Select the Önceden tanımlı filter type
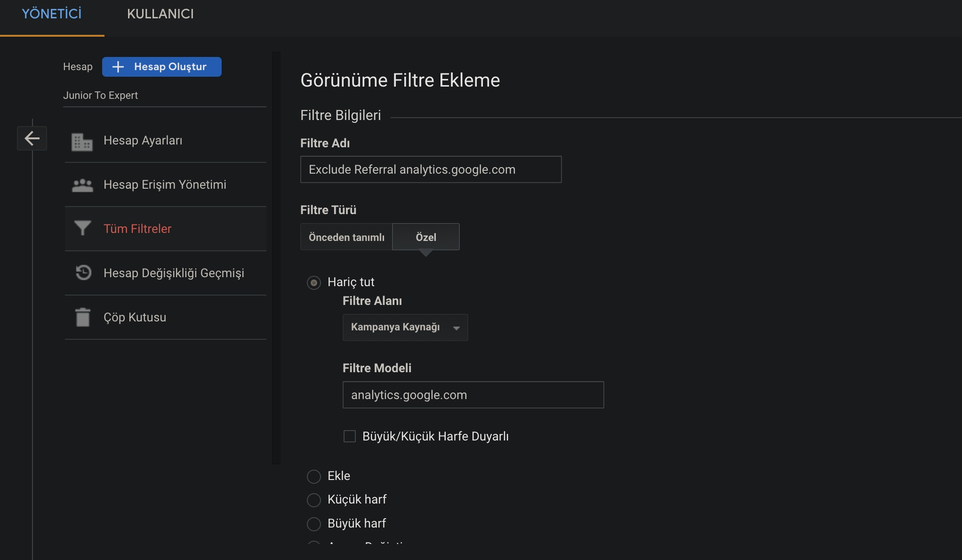This screenshot has height=560, width=962. [x=346, y=237]
